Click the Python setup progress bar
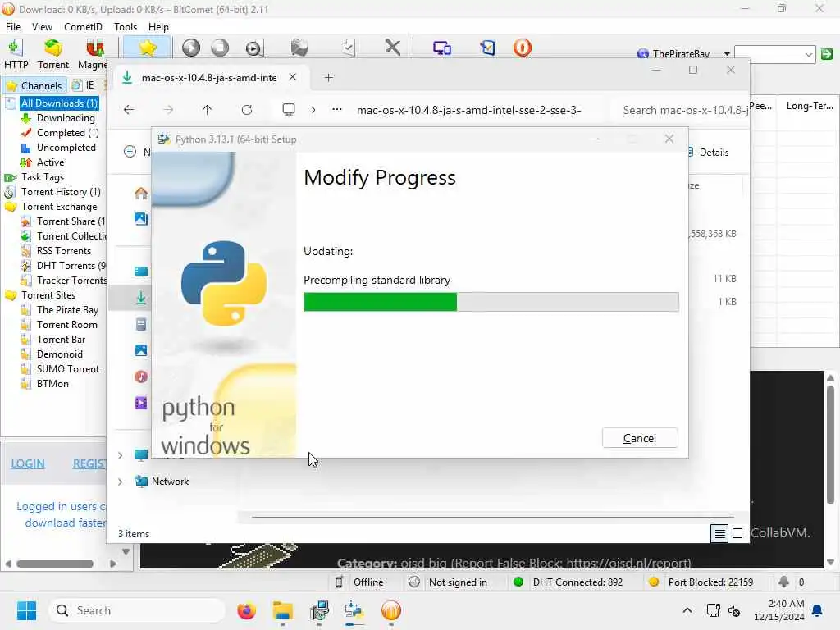Viewport: 840px width, 630px height. pyautogui.click(x=491, y=302)
